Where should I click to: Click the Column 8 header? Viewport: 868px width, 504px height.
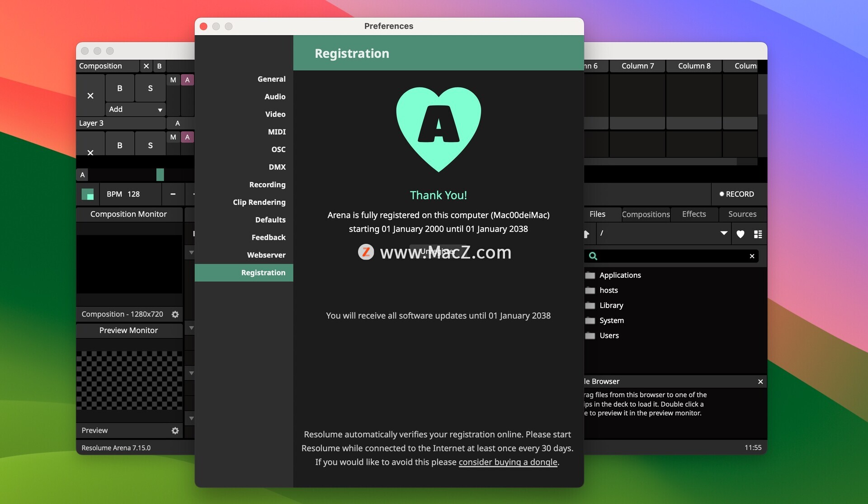coord(694,66)
